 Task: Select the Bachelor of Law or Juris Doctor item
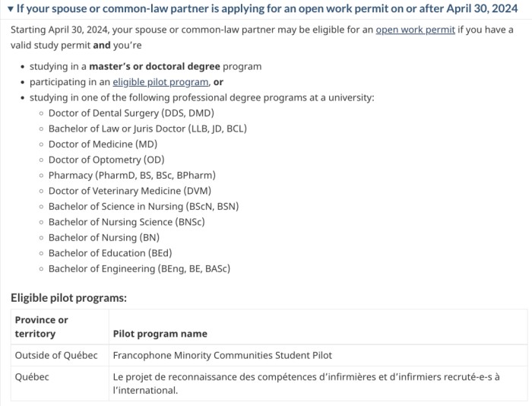pyautogui.click(x=147, y=128)
